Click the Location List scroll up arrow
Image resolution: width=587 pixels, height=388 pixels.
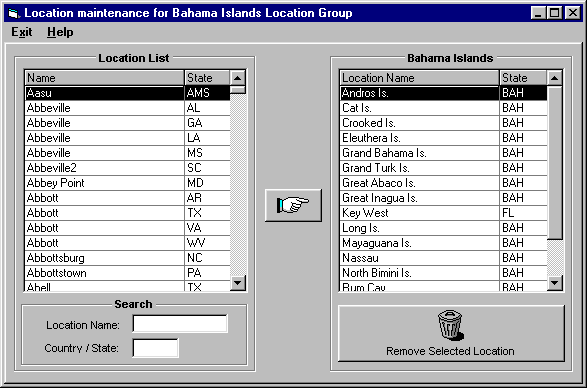[x=238, y=78]
